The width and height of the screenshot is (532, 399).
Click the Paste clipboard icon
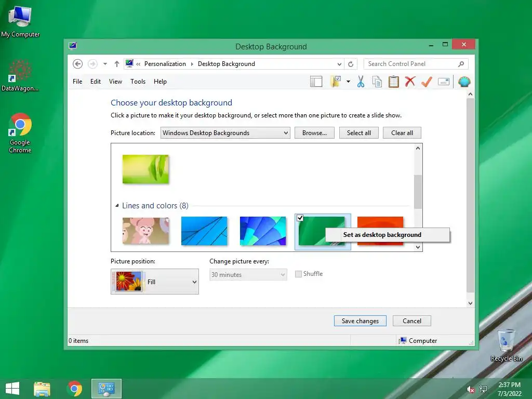point(394,82)
